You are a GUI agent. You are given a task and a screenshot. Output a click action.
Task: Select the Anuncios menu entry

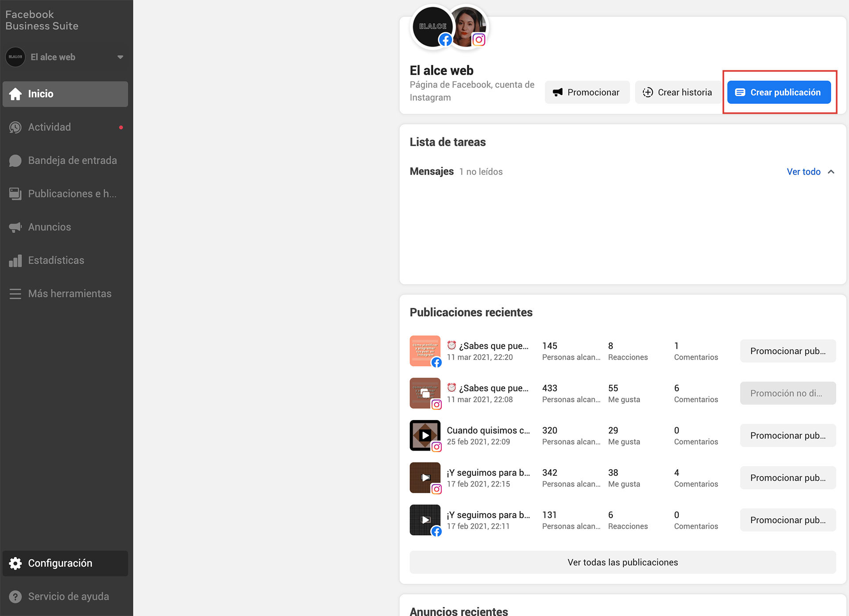point(65,227)
